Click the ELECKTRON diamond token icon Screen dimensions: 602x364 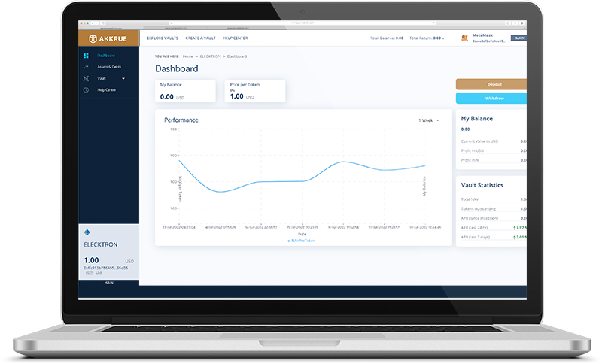pos(87,232)
